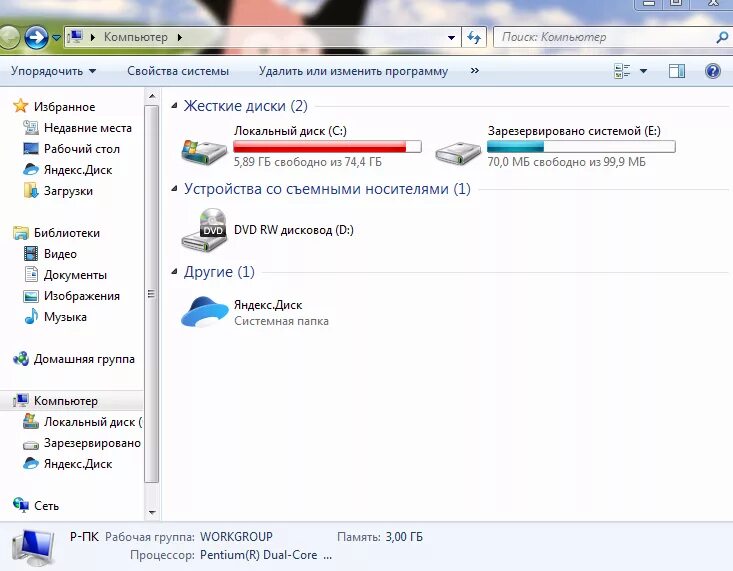Click the Forward navigation arrow button

(36, 37)
